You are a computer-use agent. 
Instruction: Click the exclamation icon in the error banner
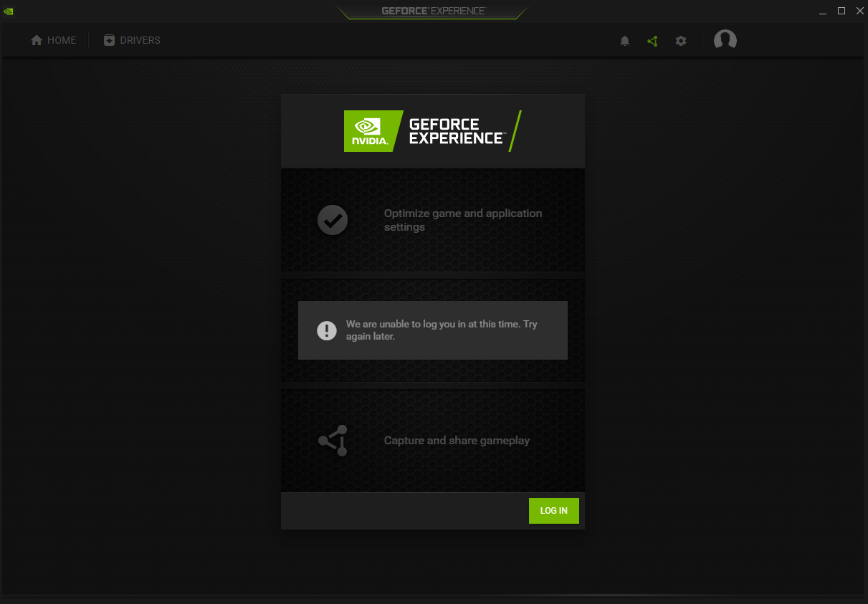[327, 330]
